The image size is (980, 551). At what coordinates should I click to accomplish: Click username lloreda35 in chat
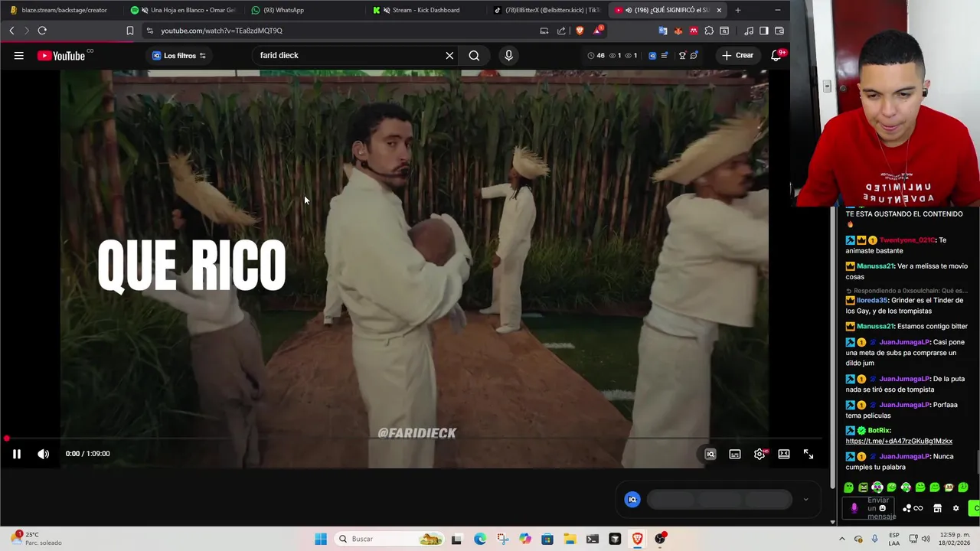[872, 301]
